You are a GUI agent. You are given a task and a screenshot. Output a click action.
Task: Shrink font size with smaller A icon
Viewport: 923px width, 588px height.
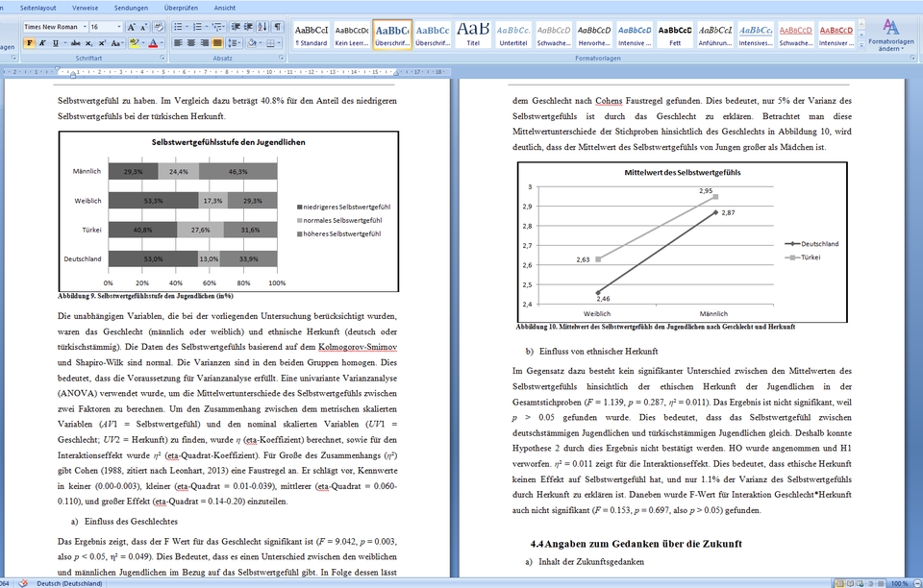coord(143,27)
